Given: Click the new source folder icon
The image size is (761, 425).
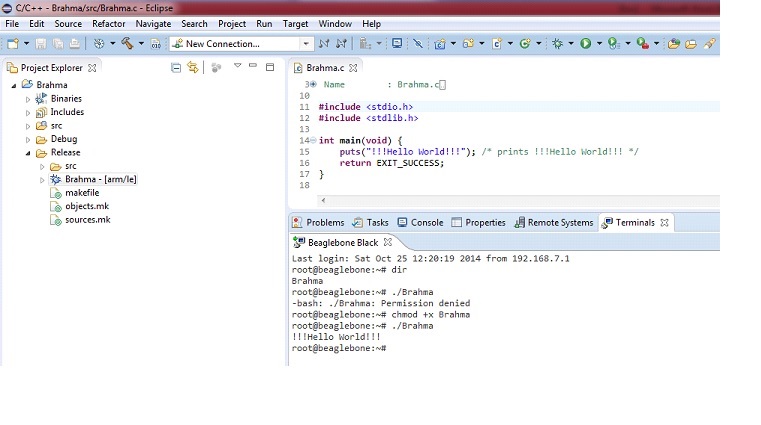Looking at the screenshot, I should coord(468,44).
